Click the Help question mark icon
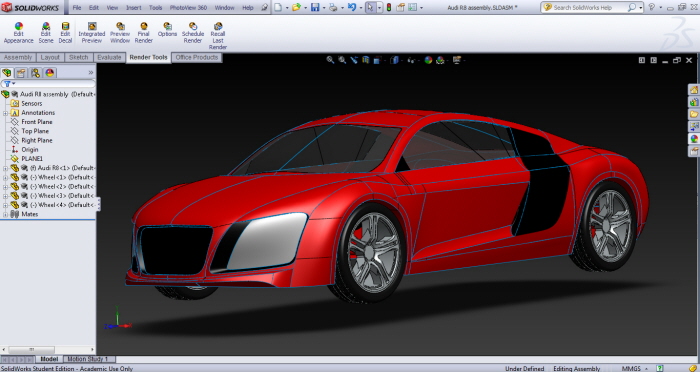 click(651, 8)
